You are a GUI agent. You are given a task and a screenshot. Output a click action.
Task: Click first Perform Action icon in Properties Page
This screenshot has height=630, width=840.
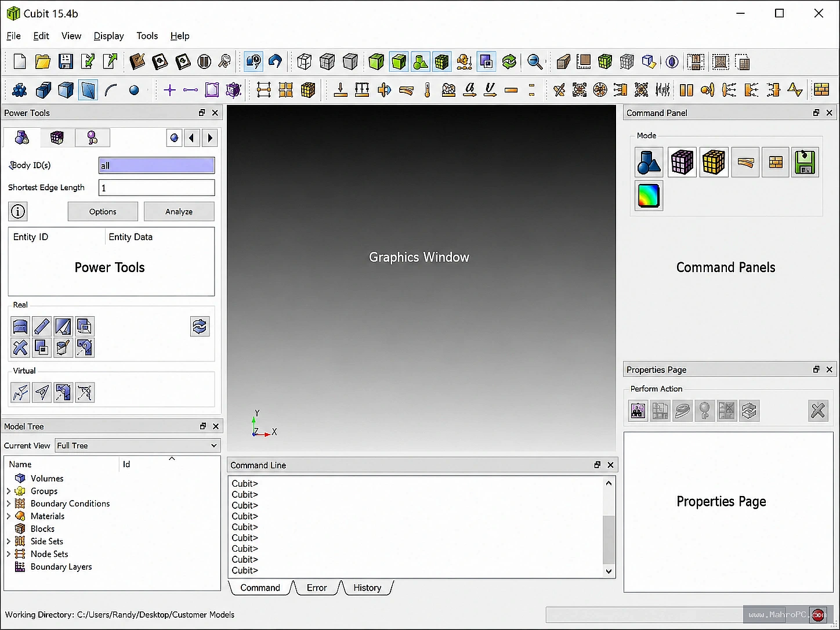(638, 411)
